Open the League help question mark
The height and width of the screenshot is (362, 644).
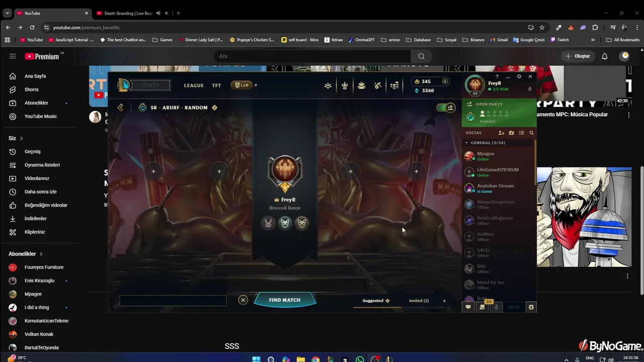pos(497,76)
